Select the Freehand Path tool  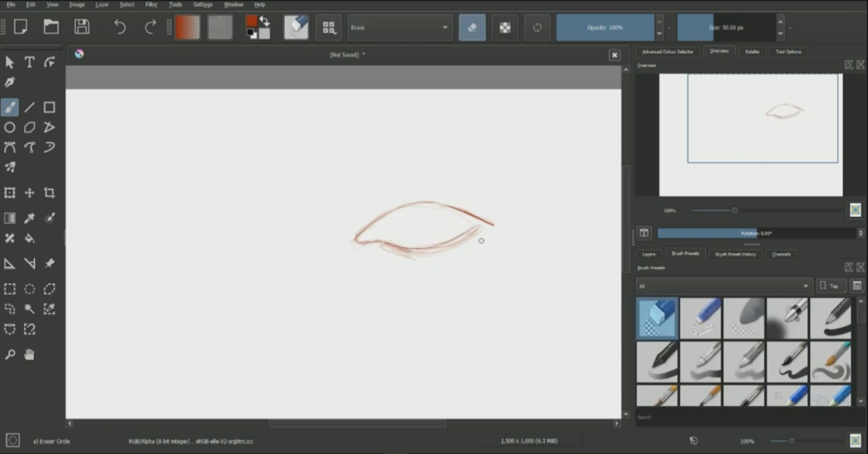click(29, 147)
